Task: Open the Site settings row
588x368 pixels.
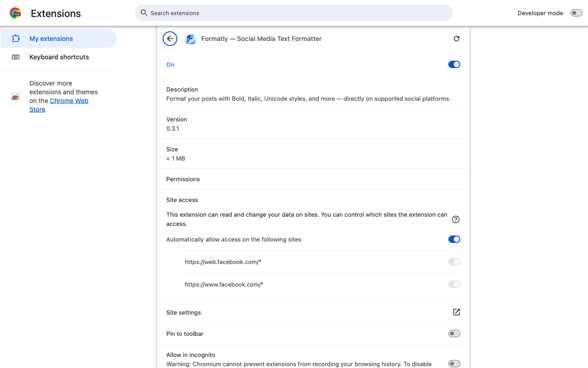Action: (313, 312)
